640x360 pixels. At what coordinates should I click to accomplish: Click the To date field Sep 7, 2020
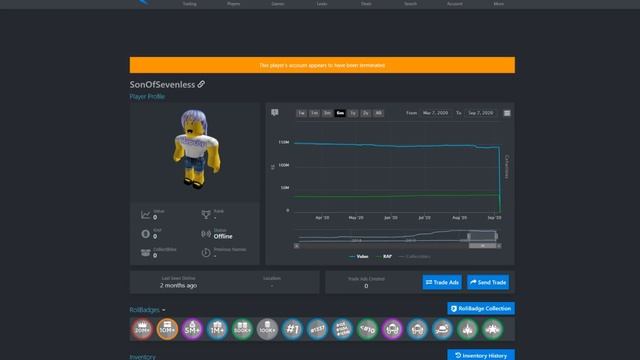click(x=481, y=113)
